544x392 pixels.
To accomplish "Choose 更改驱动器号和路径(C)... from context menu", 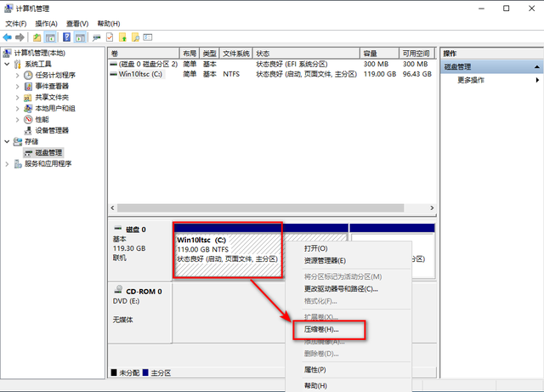I will coord(348,289).
